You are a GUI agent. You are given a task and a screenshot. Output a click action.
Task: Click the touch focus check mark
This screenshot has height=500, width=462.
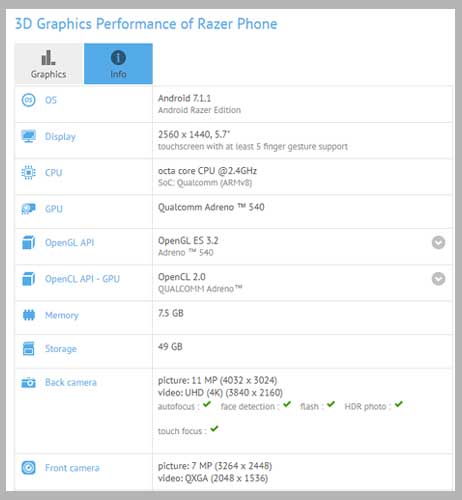point(214,429)
